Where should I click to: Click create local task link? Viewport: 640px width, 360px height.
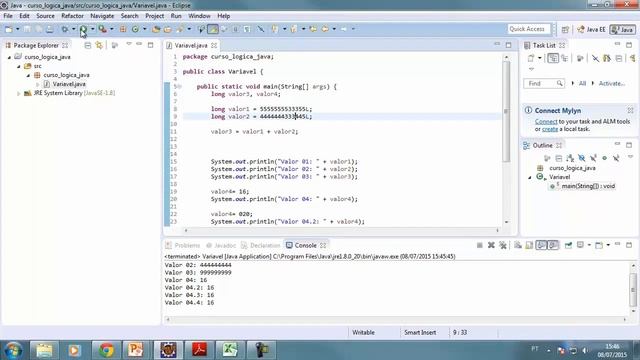550,129
